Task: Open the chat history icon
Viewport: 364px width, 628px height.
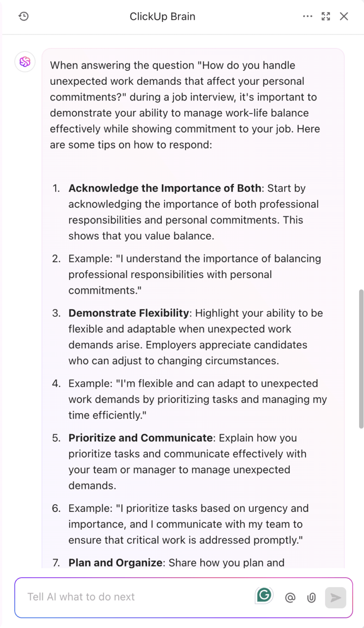Action: (x=24, y=17)
